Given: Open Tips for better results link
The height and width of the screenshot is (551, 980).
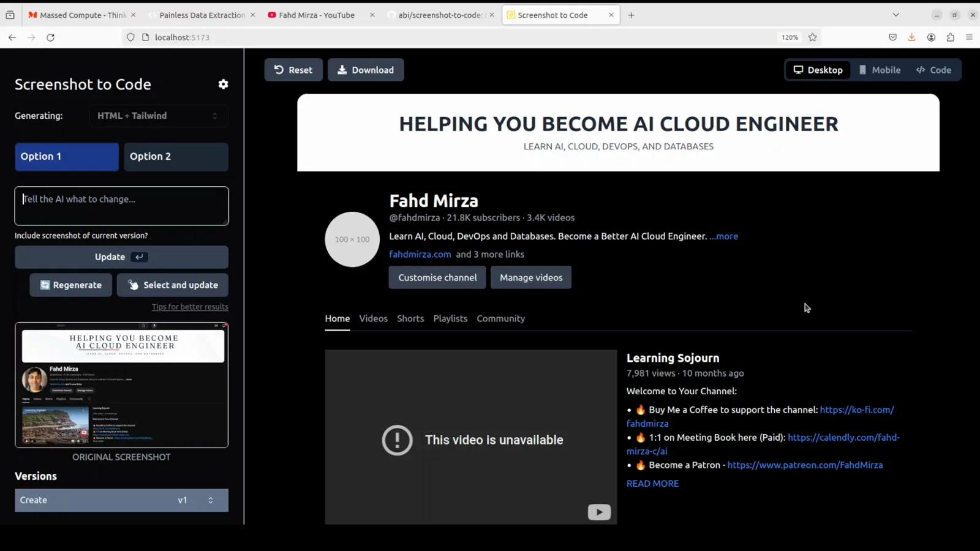Looking at the screenshot, I should click(x=190, y=307).
